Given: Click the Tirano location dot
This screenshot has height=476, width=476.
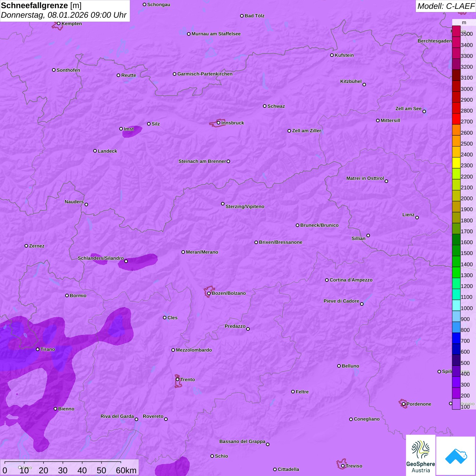Looking at the screenshot, I should tap(38, 349).
